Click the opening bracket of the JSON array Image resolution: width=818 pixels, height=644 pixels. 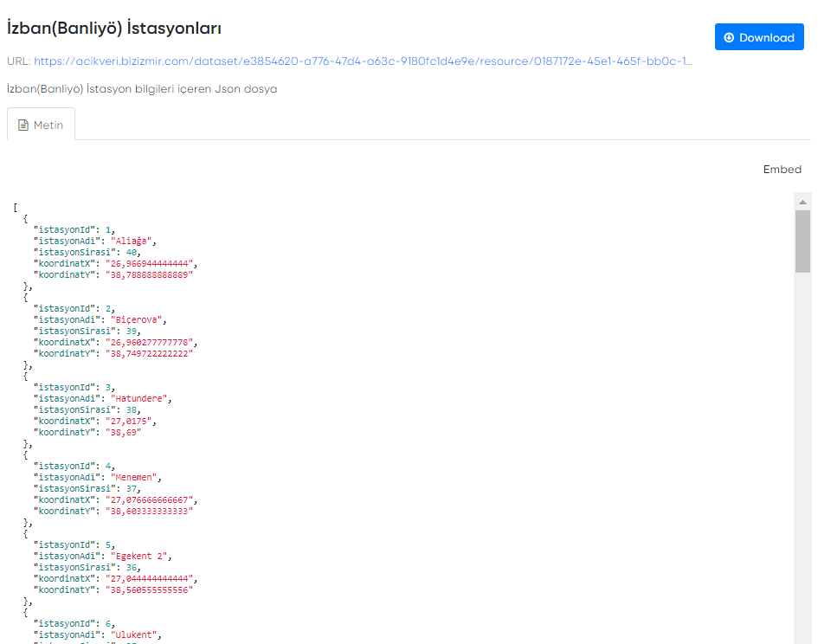pyautogui.click(x=16, y=207)
